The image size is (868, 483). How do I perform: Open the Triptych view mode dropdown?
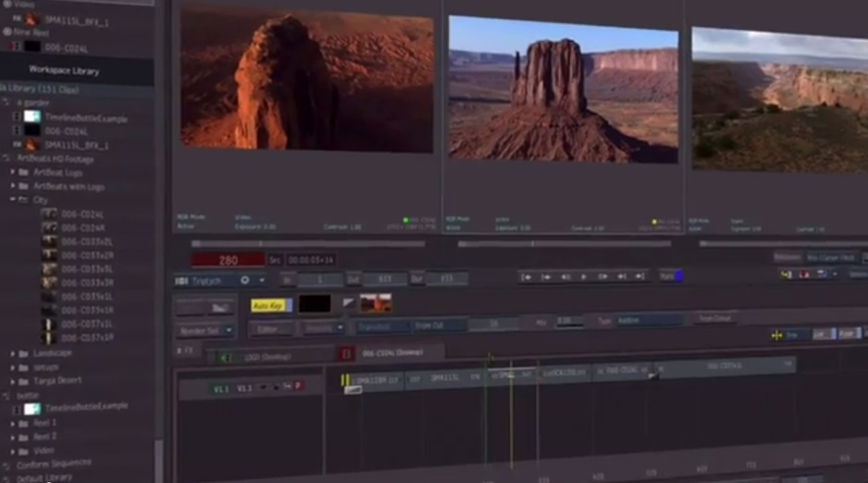point(262,280)
